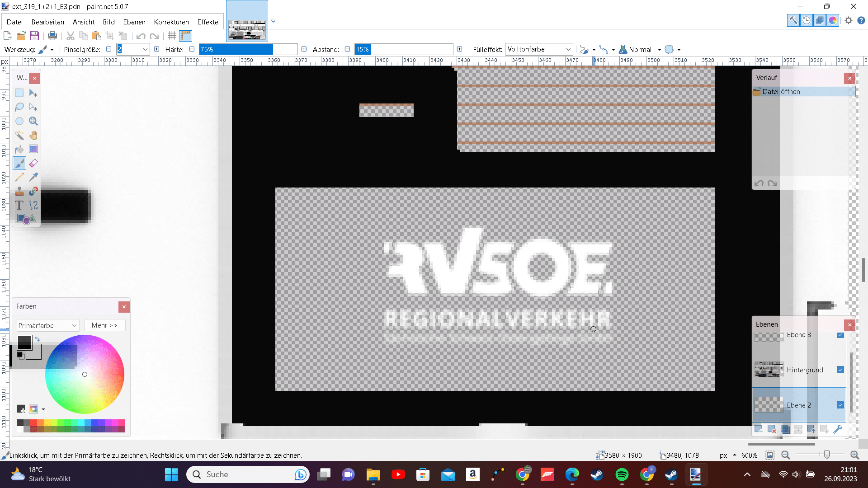This screenshot has height=488, width=868.
Task: Click the Save file icon
Action: point(34,36)
